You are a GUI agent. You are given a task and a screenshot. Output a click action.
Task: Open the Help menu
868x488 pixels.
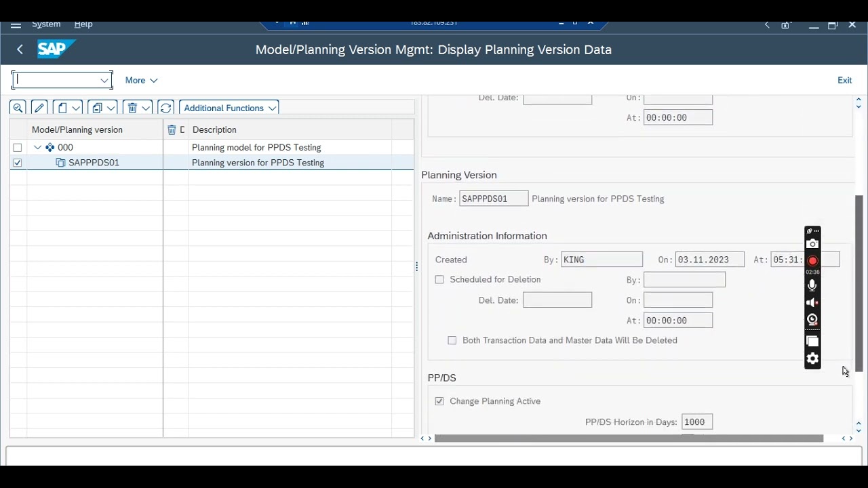[83, 24]
